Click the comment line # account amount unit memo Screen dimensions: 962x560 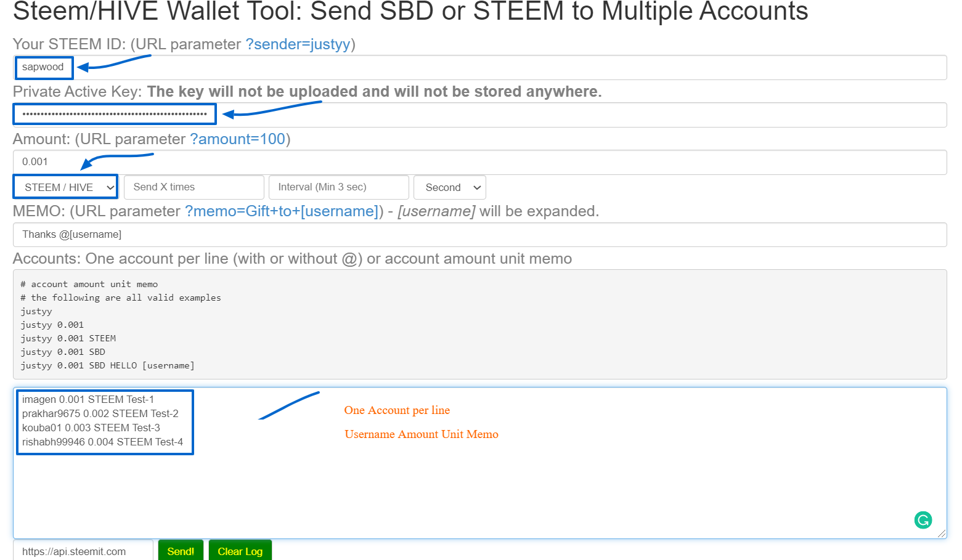(x=89, y=284)
